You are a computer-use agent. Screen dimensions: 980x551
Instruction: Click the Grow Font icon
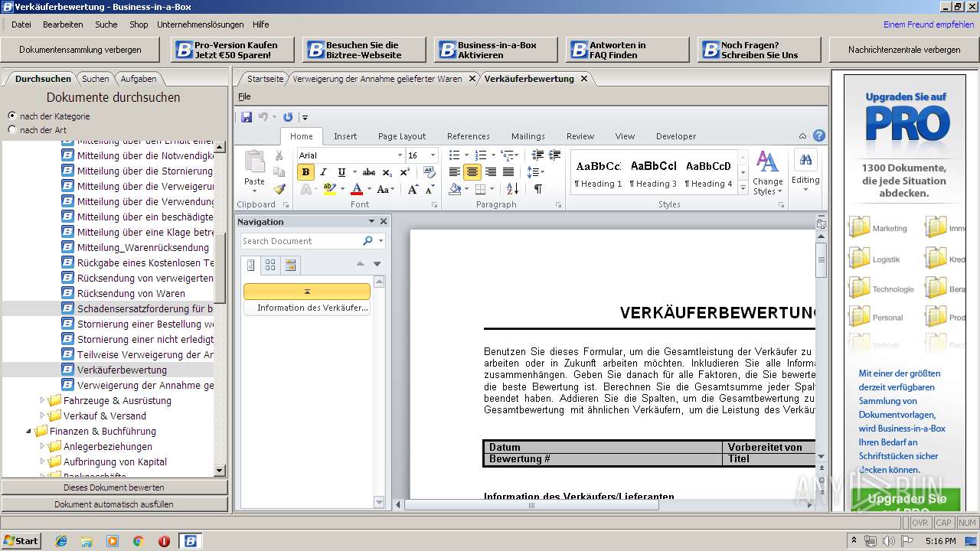pyautogui.click(x=413, y=189)
